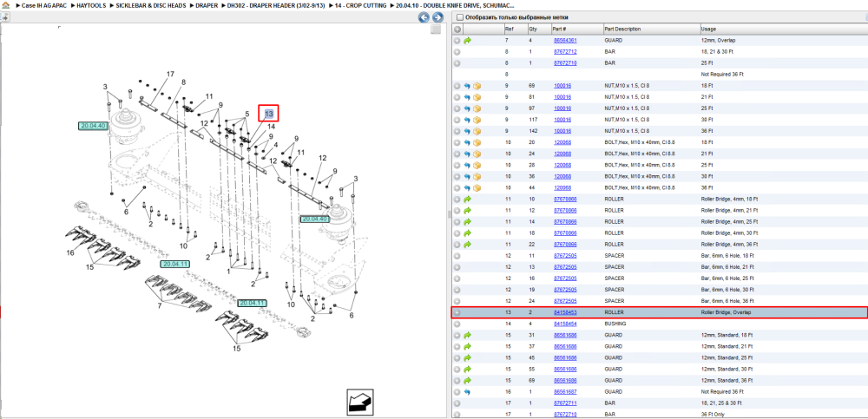Click the blue arrow on the GUARD Not Required 36 Ft row
This screenshot has width=868, height=419.
467,392
